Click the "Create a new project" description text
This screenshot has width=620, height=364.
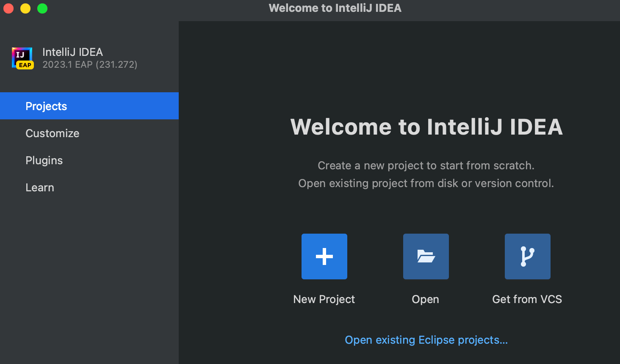pos(426,165)
